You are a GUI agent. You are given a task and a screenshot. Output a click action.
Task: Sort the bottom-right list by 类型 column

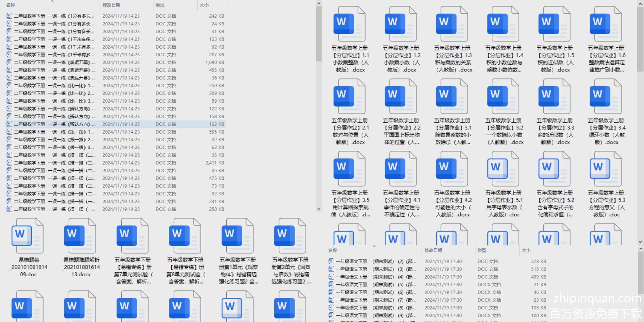[x=482, y=251]
